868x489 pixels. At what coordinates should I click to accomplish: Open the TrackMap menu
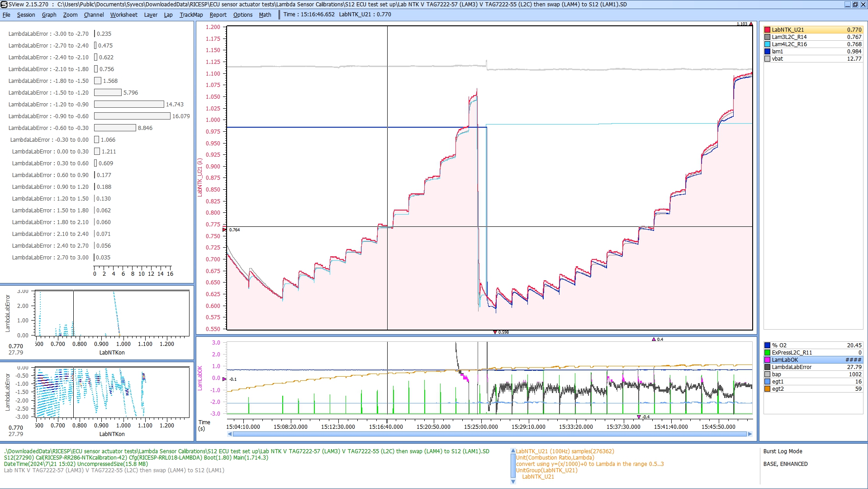(191, 14)
